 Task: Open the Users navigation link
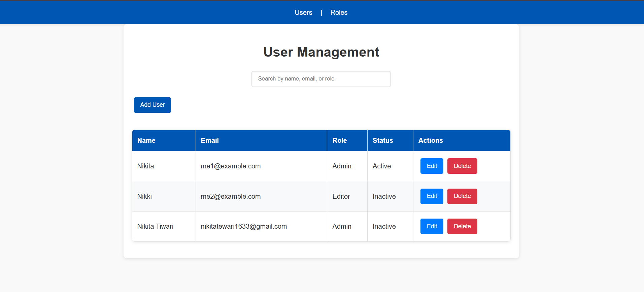pyautogui.click(x=303, y=12)
